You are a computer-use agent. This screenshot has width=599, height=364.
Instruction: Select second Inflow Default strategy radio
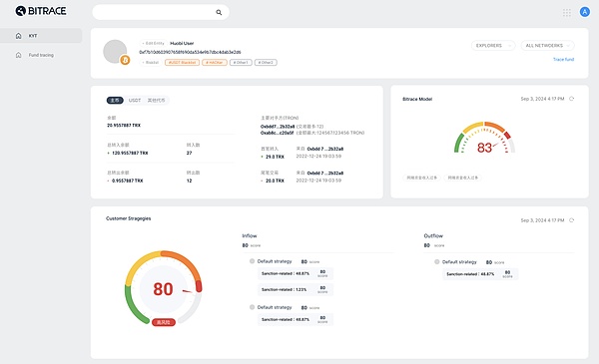click(x=253, y=307)
